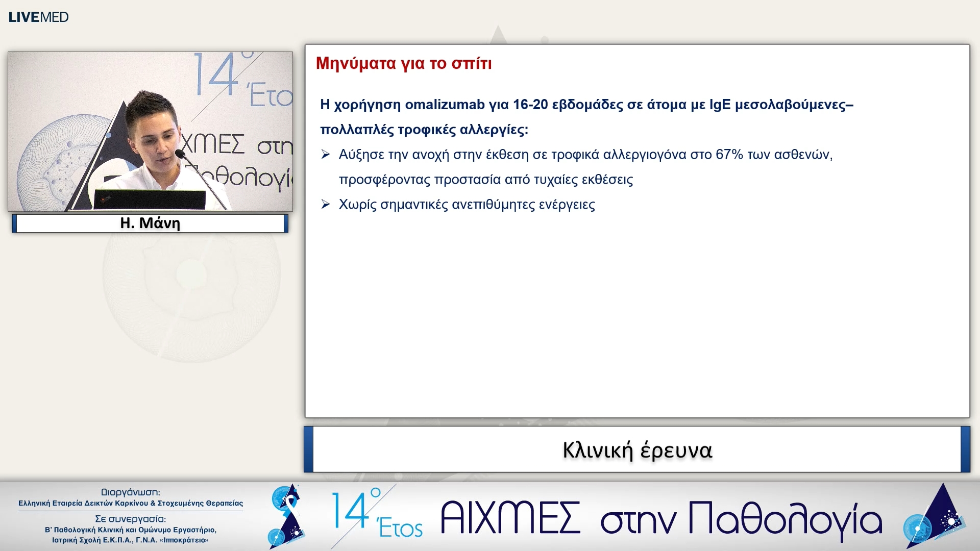
Task: Click the LIVEMED logo in top-left corner
Action: click(x=38, y=16)
